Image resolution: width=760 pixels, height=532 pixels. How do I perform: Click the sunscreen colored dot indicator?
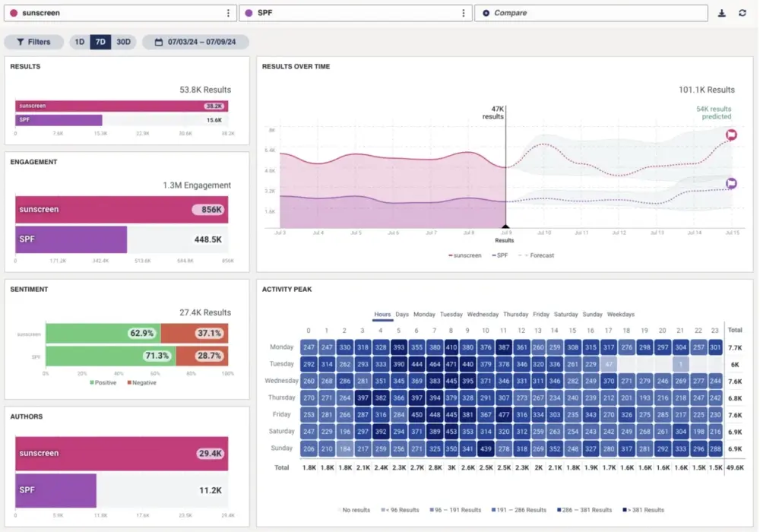point(12,12)
